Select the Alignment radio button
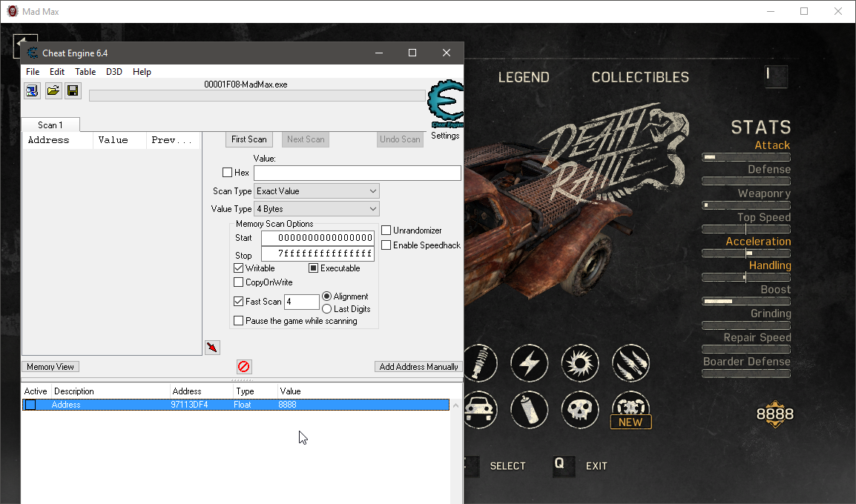 coord(327,296)
